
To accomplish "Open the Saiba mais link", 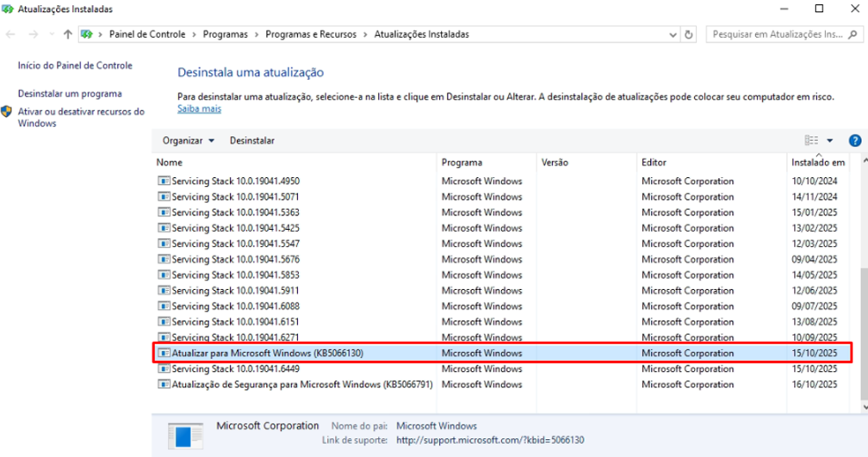I will click(199, 109).
